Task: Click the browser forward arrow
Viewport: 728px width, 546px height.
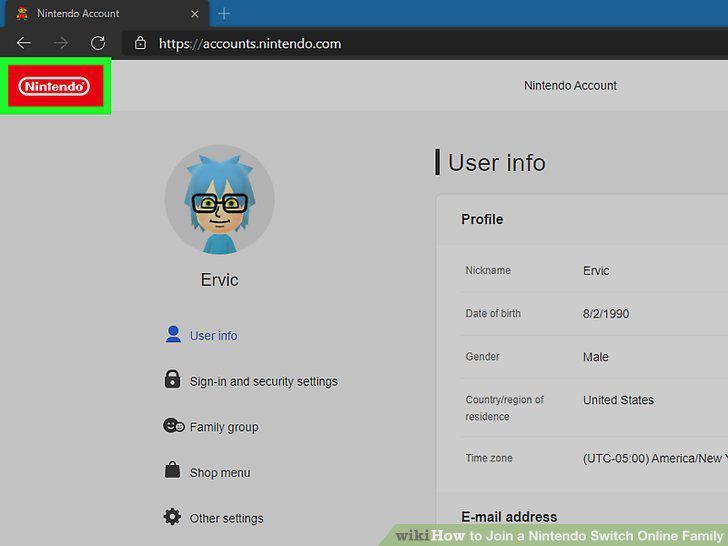Action: point(61,43)
